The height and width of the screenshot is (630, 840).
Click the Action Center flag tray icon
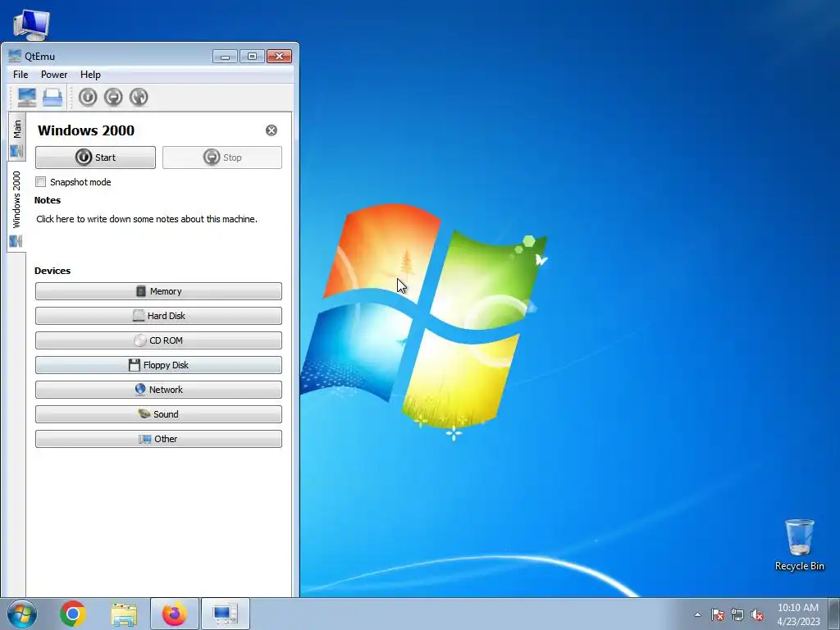pyautogui.click(x=718, y=614)
